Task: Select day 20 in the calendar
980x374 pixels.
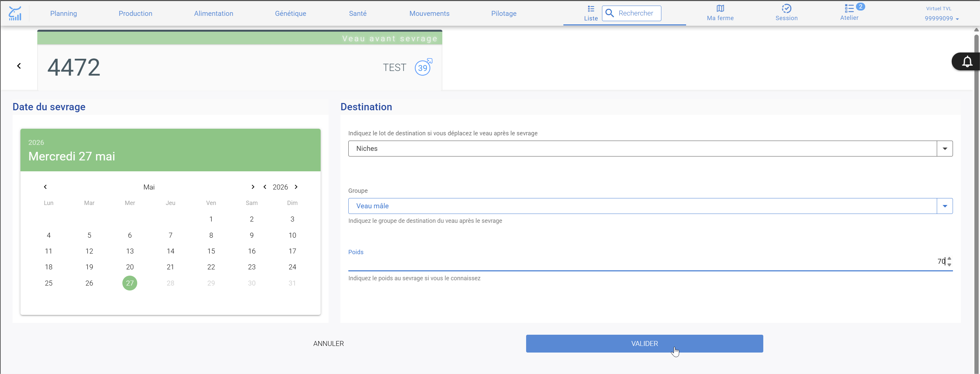Action: [x=130, y=267]
